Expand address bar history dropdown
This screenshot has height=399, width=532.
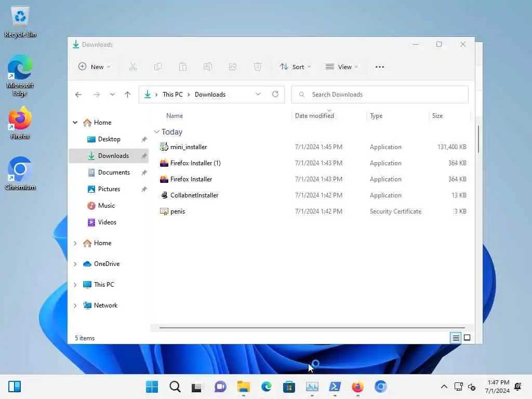pos(258,95)
